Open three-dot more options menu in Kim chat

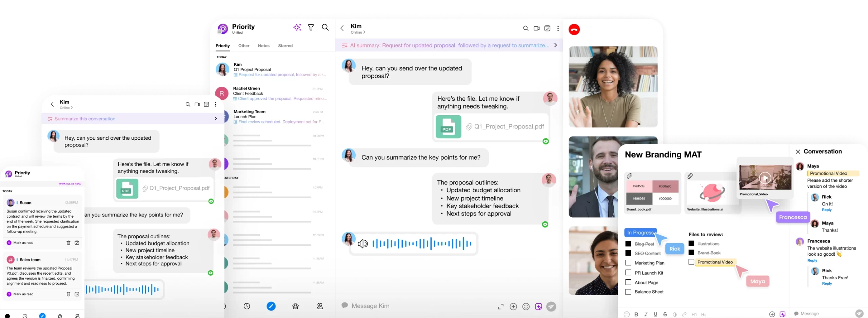pos(558,28)
